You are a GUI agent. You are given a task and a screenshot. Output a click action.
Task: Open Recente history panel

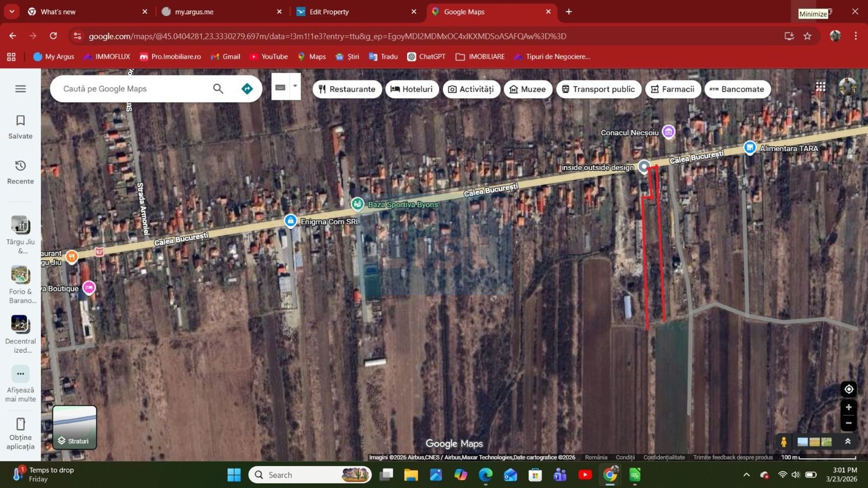(20, 172)
